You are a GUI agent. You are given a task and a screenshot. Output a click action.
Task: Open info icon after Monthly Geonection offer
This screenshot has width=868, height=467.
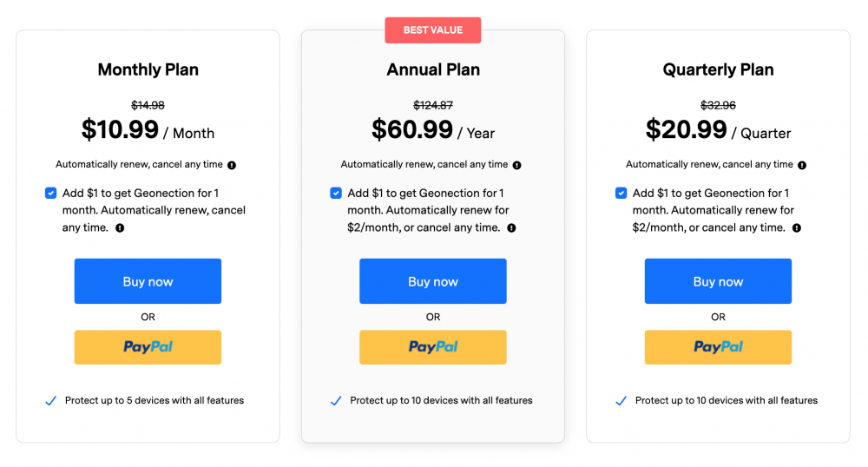coord(120,228)
